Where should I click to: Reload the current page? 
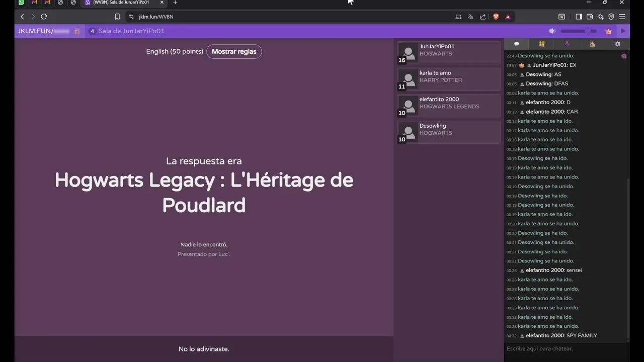point(44,17)
